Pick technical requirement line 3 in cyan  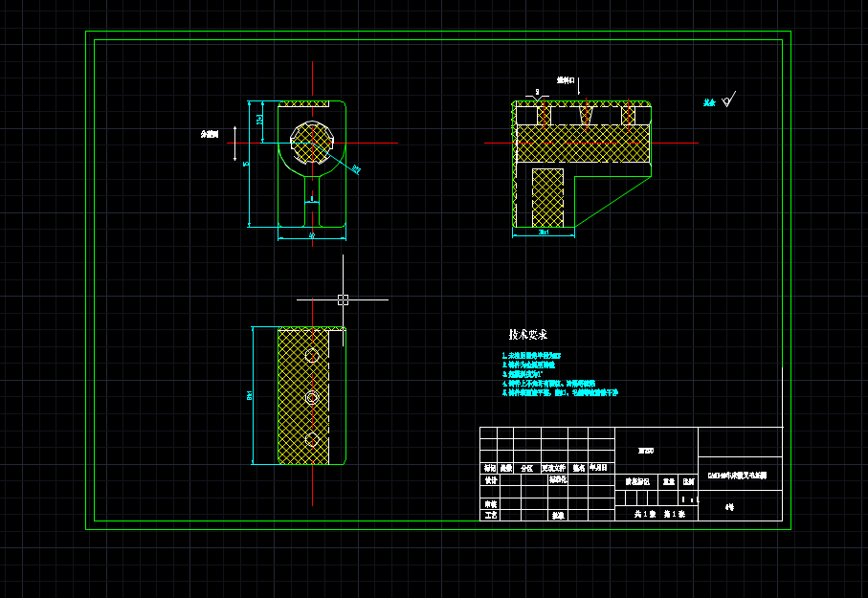[523, 374]
